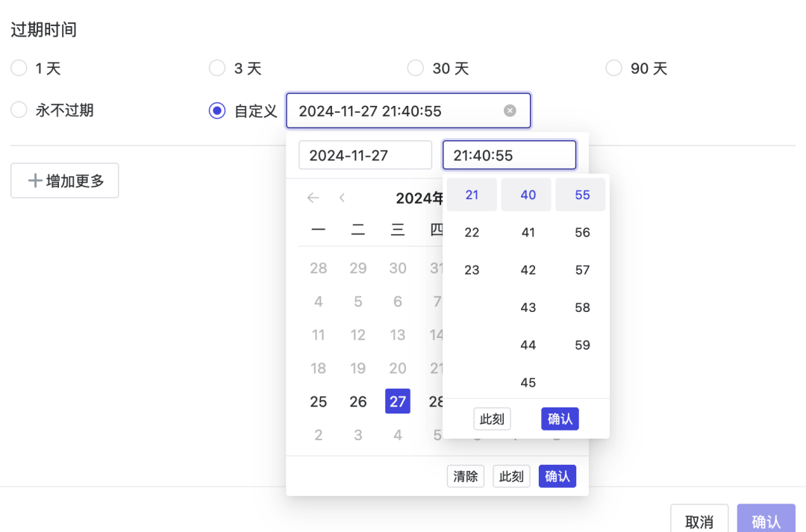Select date 11 in the calendar
This screenshot has width=806, height=532.
click(318, 334)
